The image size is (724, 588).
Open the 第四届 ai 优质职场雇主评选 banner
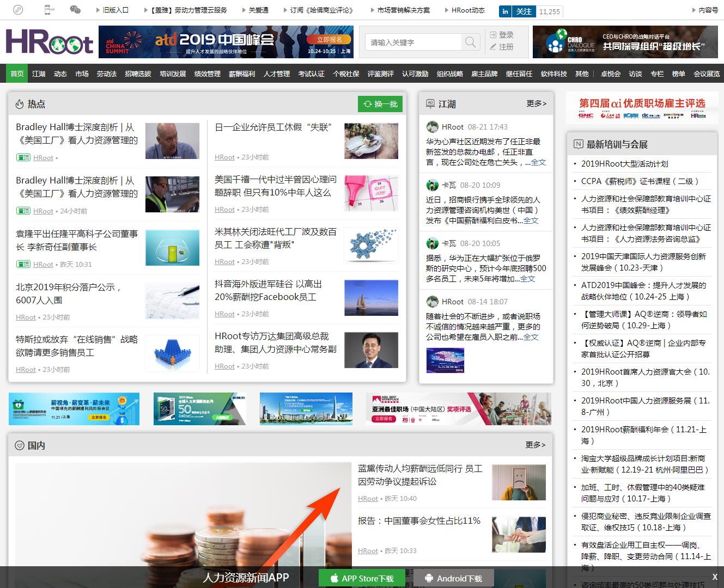click(x=642, y=108)
